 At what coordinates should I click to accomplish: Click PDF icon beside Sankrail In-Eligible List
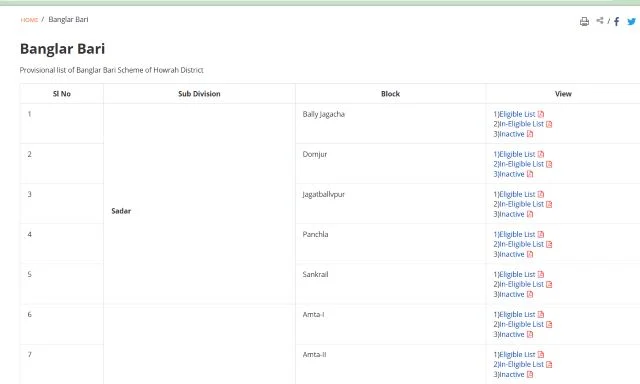point(549,284)
